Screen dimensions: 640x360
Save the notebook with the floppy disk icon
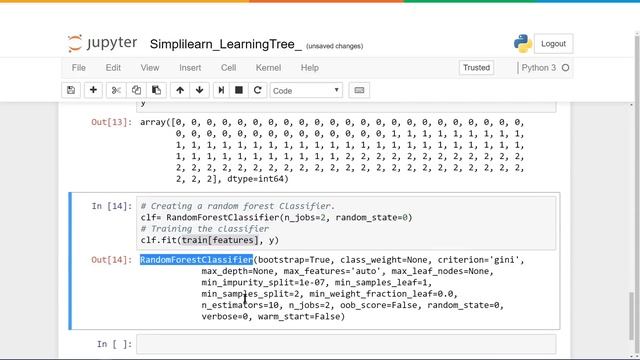point(71,90)
